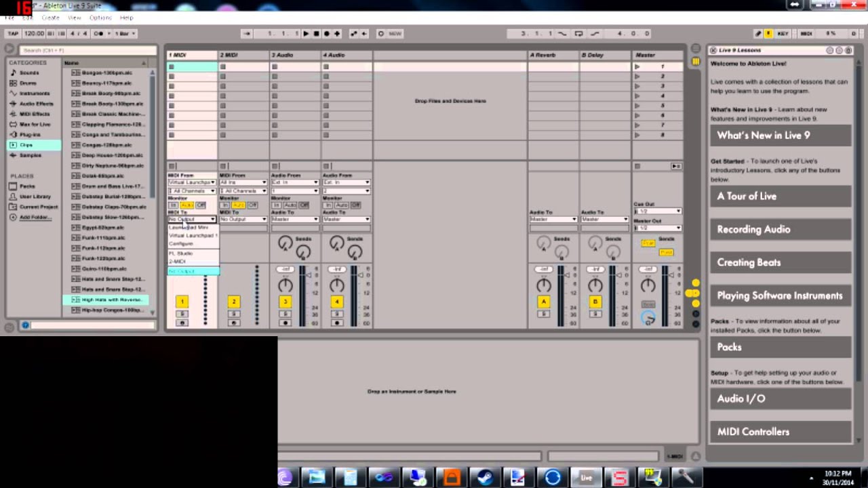Click the TAP tempo button
The height and width of the screenshot is (488, 868).
pyautogui.click(x=12, y=33)
